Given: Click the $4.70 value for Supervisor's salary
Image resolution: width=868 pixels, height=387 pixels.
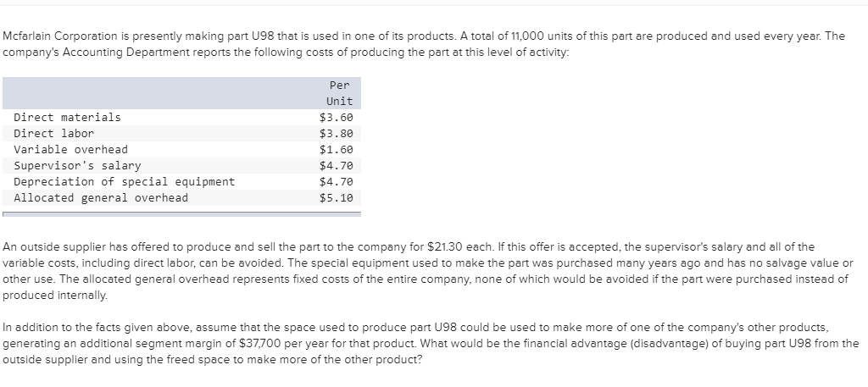Looking at the screenshot, I should [x=336, y=165].
